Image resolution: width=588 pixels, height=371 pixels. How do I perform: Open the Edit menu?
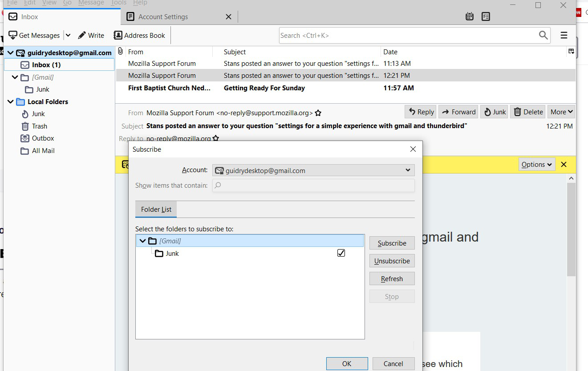coord(30,3)
